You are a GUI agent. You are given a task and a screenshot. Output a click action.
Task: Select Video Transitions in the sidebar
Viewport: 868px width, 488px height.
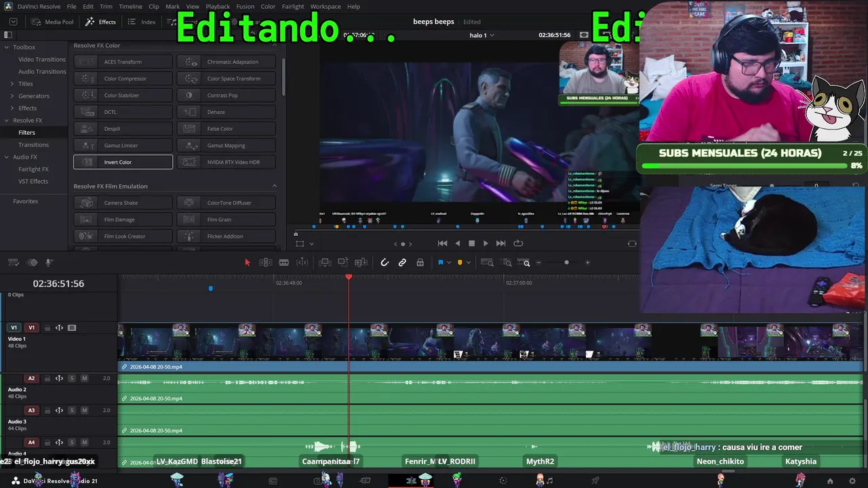[x=42, y=60]
